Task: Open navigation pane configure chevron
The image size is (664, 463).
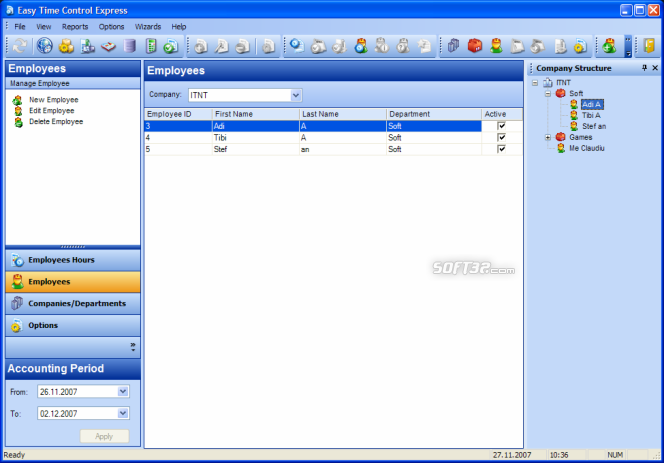Action: 133,347
